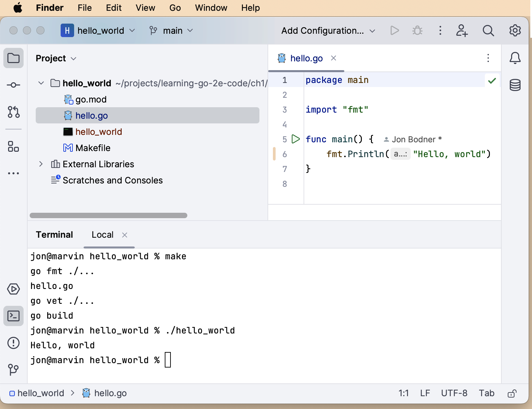Viewport: 532px width, 409px height.
Task: Click hello_world breadcrumb in status bar
Action: pos(37,393)
